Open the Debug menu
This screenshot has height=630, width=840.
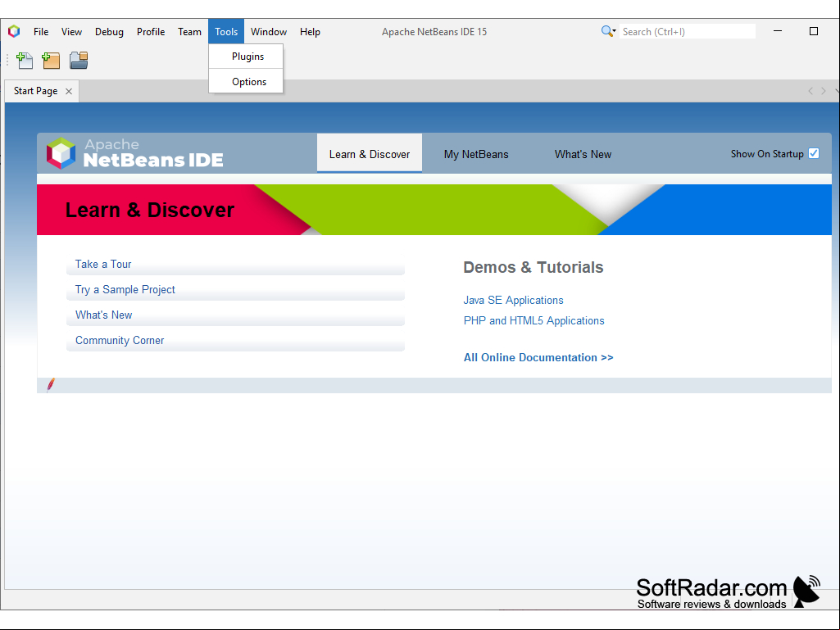pyautogui.click(x=109, y=32)
